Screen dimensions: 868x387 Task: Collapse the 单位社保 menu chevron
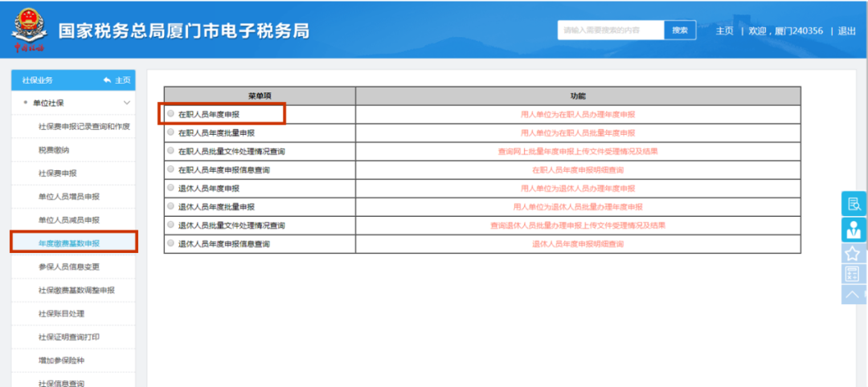(126, 103)
